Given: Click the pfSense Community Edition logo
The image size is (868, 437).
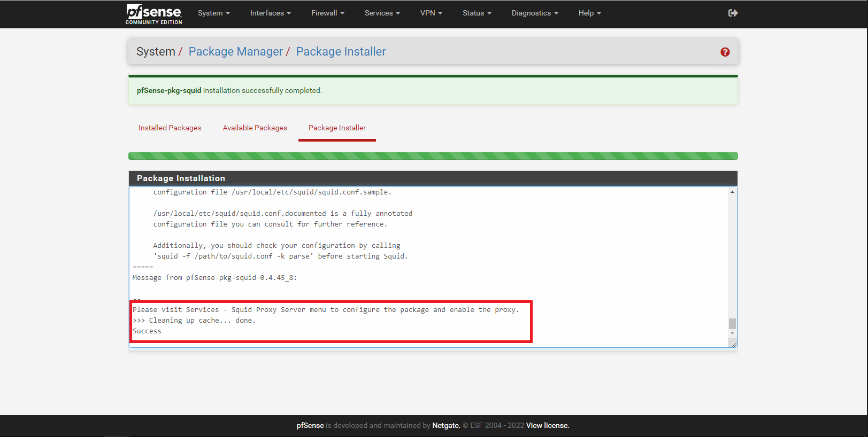Looking at the screenshot, I should tap(154, 14).
